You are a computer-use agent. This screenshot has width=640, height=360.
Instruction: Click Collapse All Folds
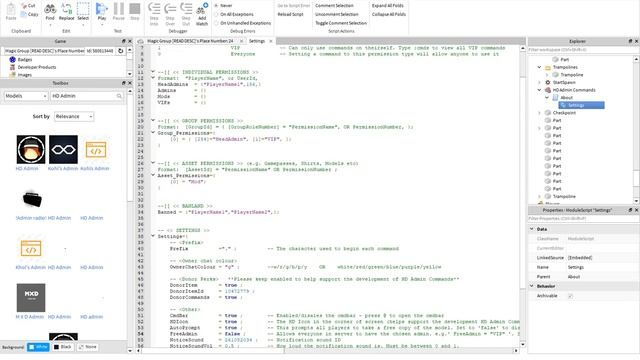(x=389, y=14)
